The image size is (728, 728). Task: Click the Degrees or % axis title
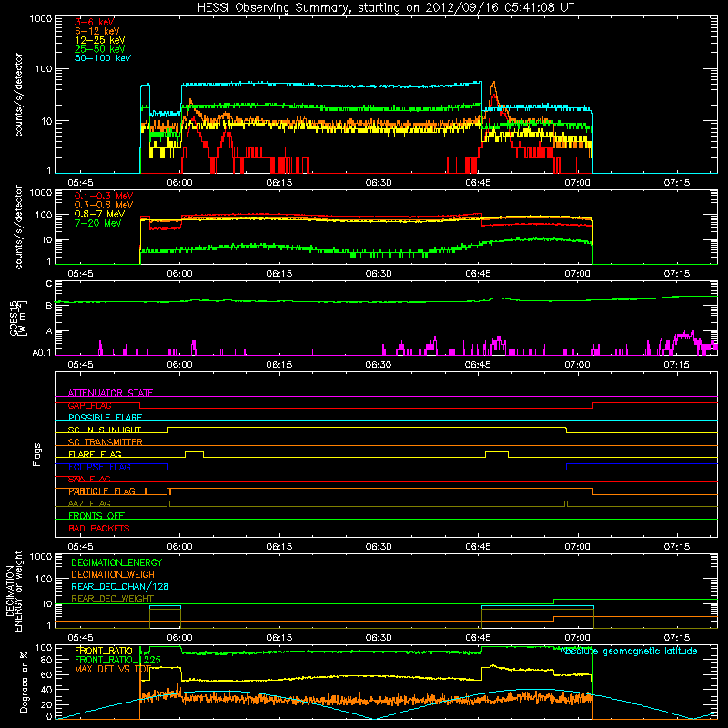[x=24, y=682]
